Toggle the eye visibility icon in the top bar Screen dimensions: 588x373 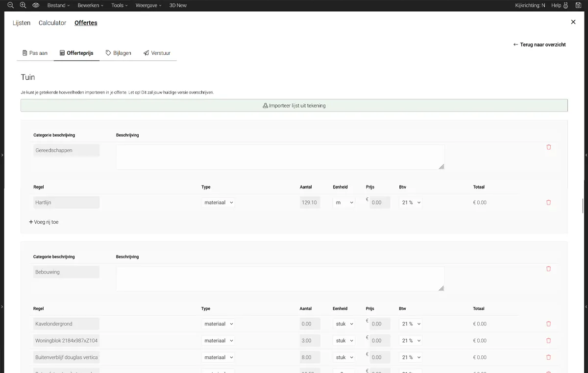[36, 5]
